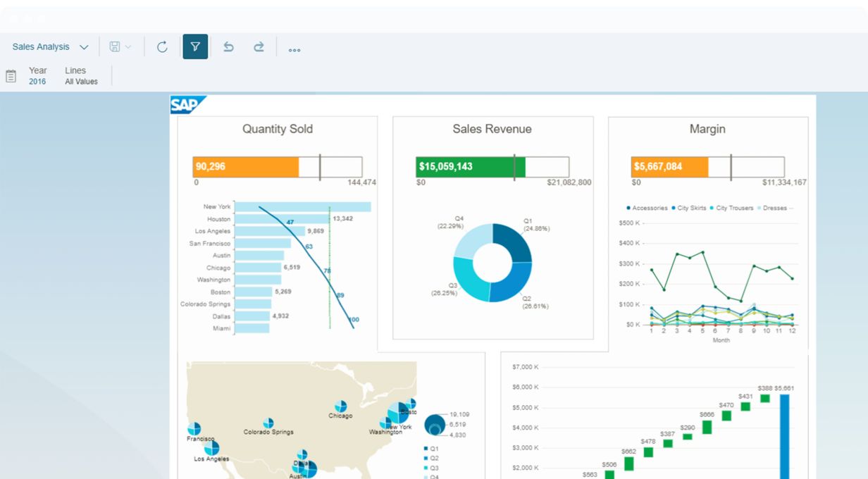Click the refresh icon in the toolbar
Screen dimensions: 868x479
[162, 47]
